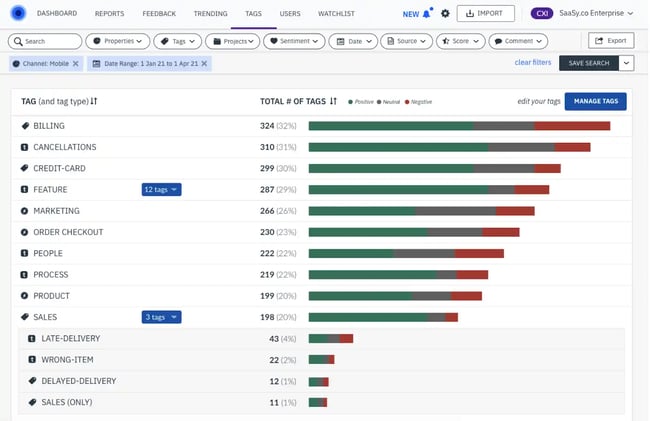Image resolution: width=650 pixels, height=421 pixels.
Task: Click the clear filters link
Action: click(532, 63)
